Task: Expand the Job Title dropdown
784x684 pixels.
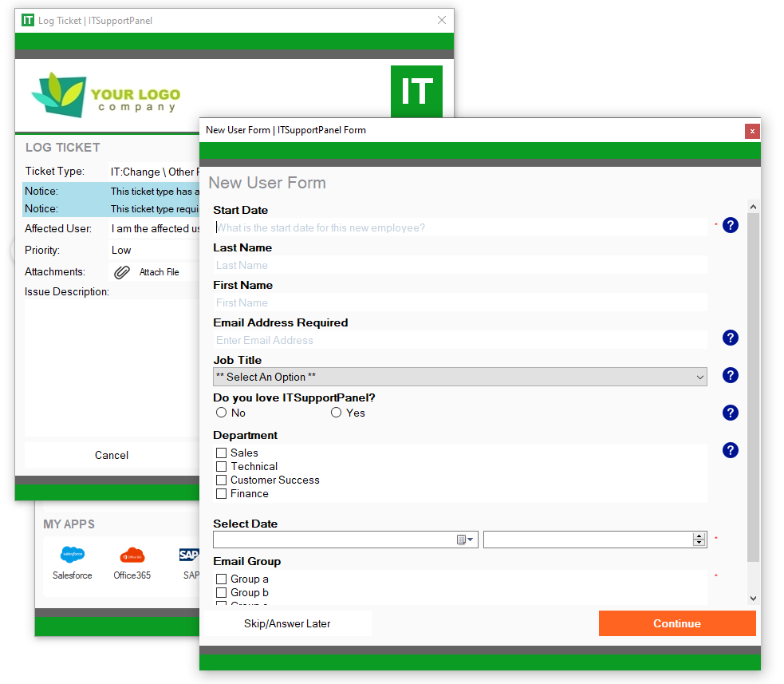Action: (459, 377)
